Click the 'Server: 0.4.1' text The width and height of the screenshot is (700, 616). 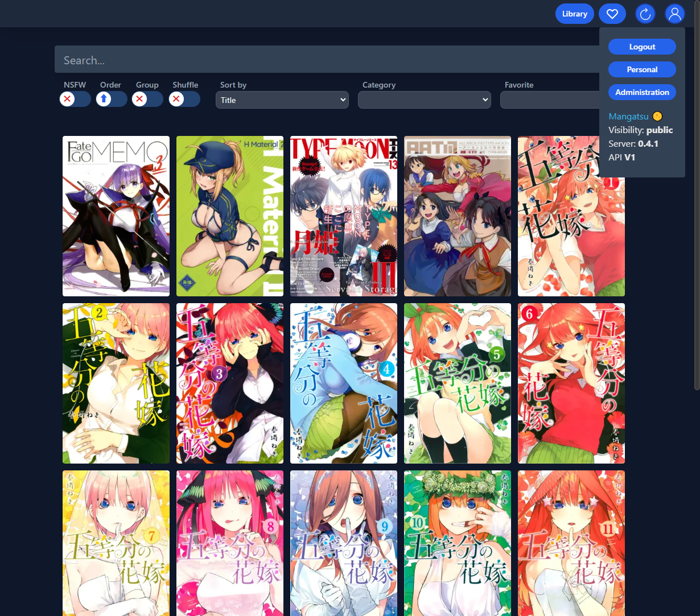tap(633, 143)
